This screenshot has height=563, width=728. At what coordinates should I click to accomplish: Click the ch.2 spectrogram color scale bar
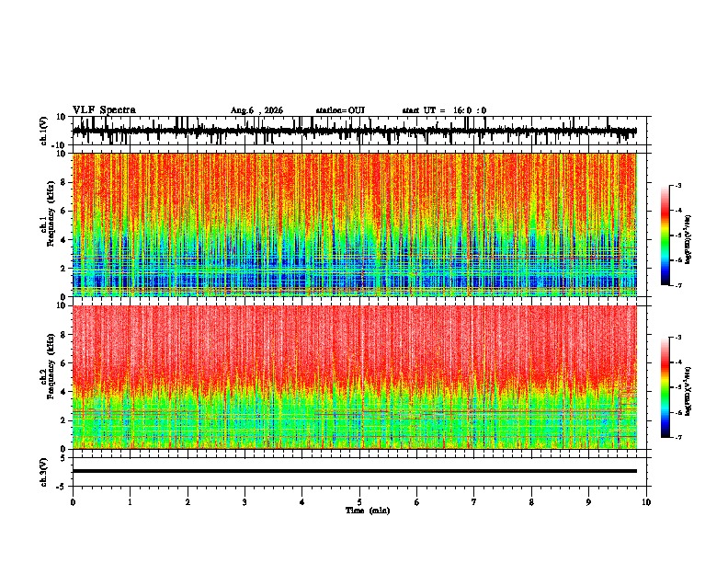665,387
